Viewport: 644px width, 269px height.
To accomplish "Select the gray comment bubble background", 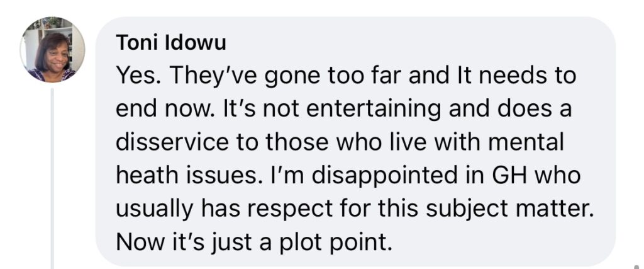I will click(x=355, y=142).
